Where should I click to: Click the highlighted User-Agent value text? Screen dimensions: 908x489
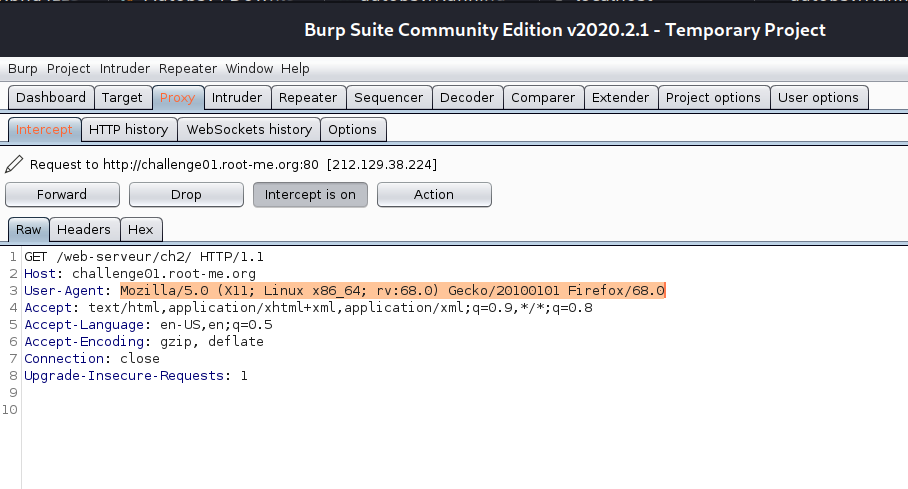coord(392,291)
